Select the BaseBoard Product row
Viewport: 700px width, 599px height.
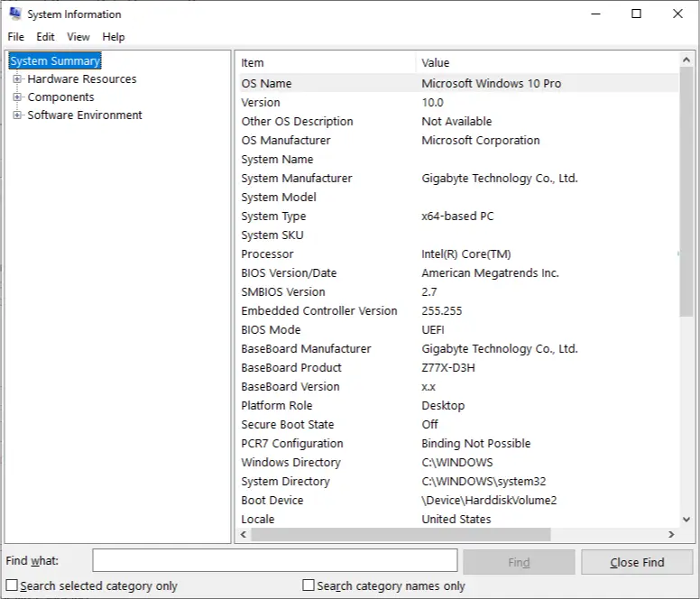pos(457,368)
